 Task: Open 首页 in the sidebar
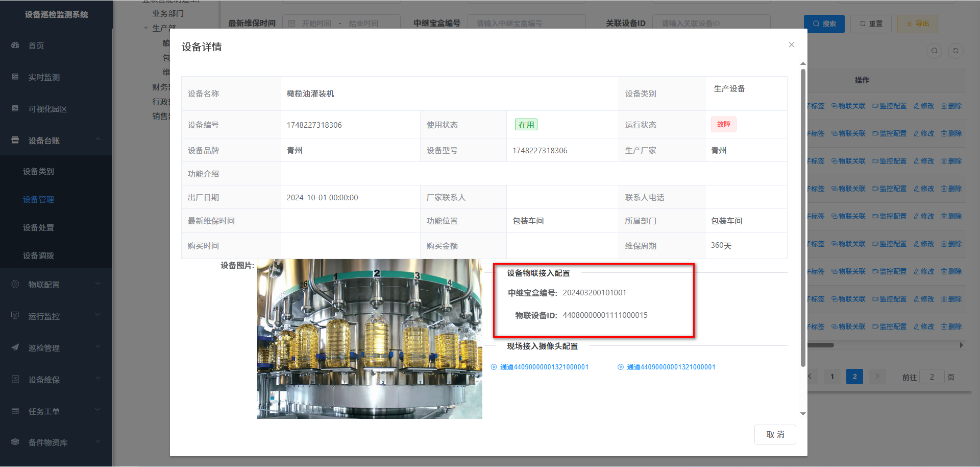36,45
